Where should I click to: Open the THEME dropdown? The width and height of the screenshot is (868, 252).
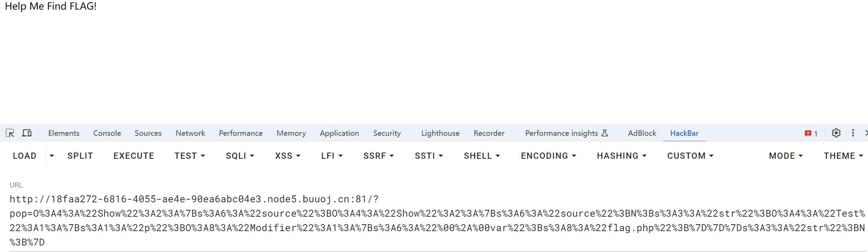point(843,156)
